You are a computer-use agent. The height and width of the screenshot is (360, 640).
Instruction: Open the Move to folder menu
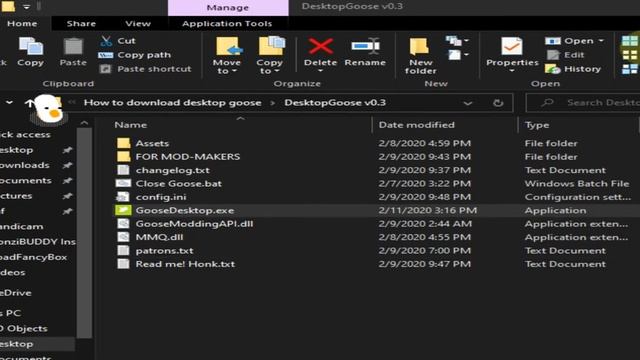[x=227, y=56]
